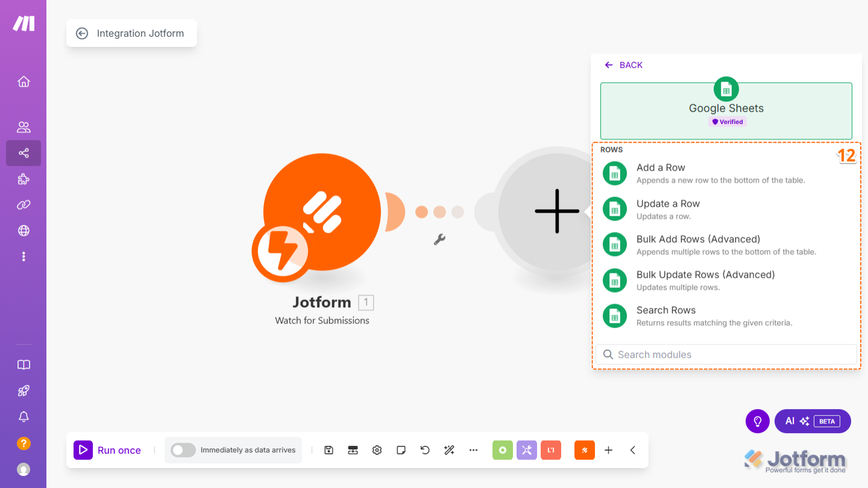The height and width of the screenshot is (488, 868).
Task: Collapse the toolbar with the chevron icon
Action: pyautogui.click(x=632, y=450)
